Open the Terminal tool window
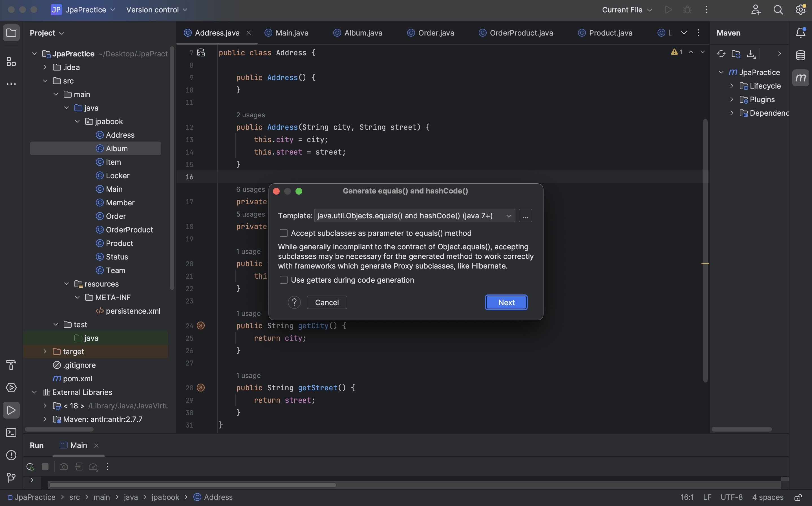The height and width of the screenshot is (506, 812). tap(11, 433)
